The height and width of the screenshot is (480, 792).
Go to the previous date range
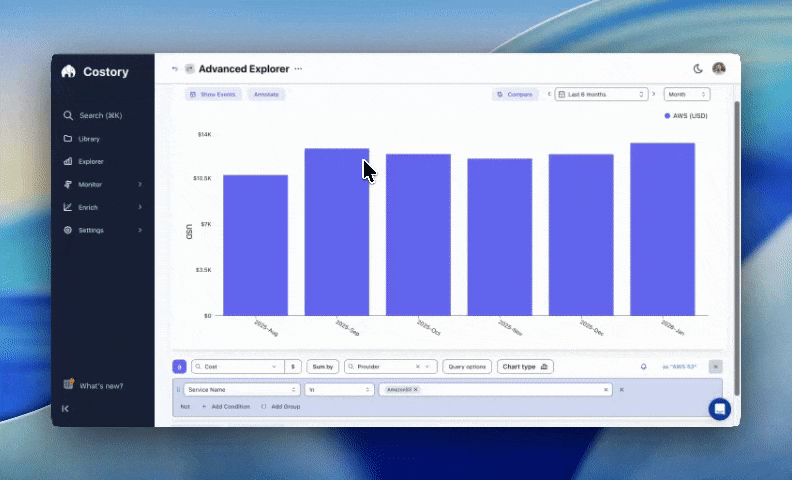pyautogui.click(x=549, y=94)
